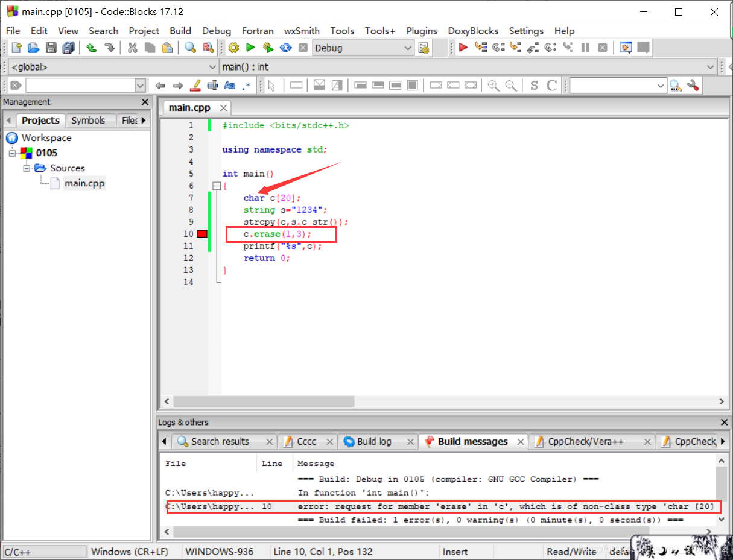This screenshot has width=733, height=560.
Task: Create a new file via toolbar icon
Action: (17, 48)
